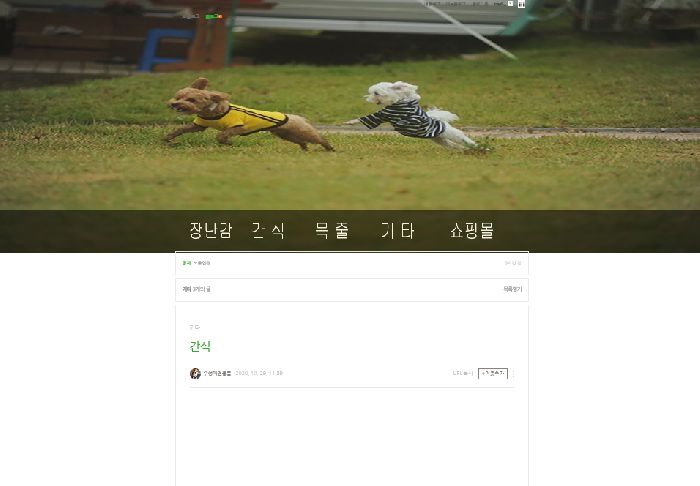The width and height of the screenshot is (700, 486).
Task: Expand the 목록열기 post list
Action: (x=512, y=289)
